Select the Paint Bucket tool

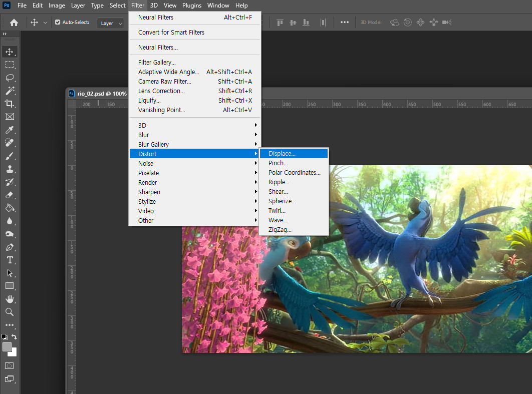pyautogui.click(x=10, y=208)
